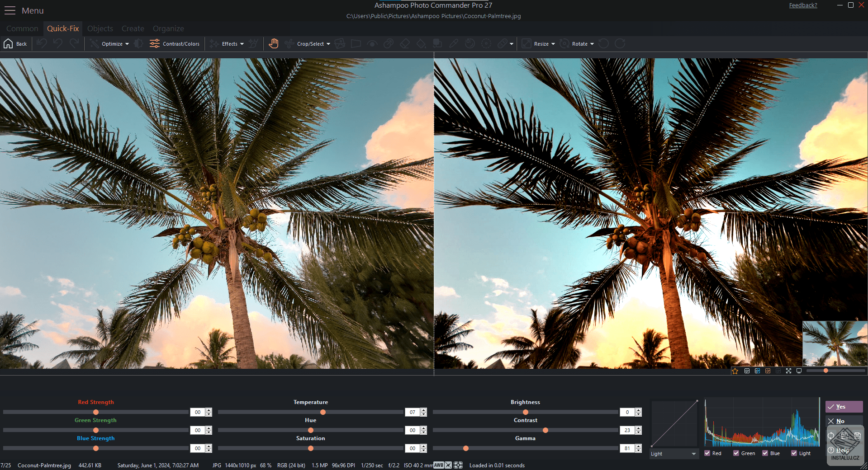Switch to the Objects tab

(x=100, y=28)
